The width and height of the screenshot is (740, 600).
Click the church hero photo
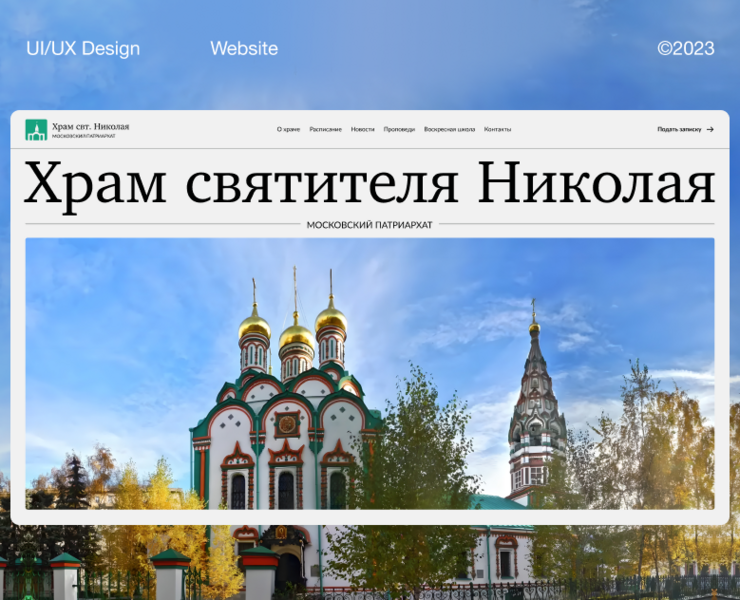click(x=370, y=373)
